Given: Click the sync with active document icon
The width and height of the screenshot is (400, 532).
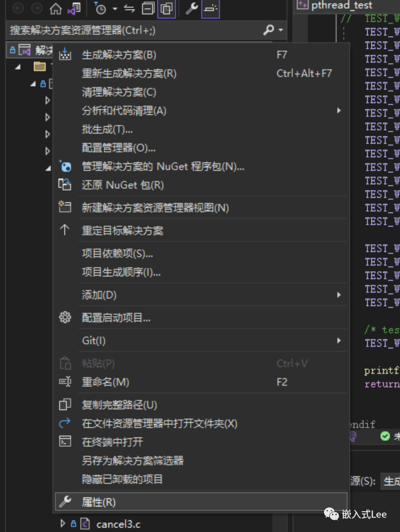Looking at the screenshot, I should point(129,8).
